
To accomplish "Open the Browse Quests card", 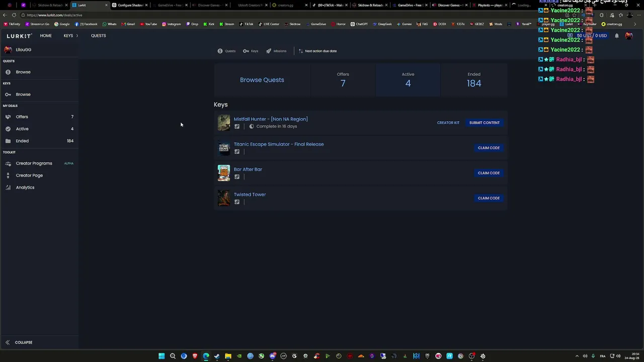I will pyautogui.click(x=262, y=80).
